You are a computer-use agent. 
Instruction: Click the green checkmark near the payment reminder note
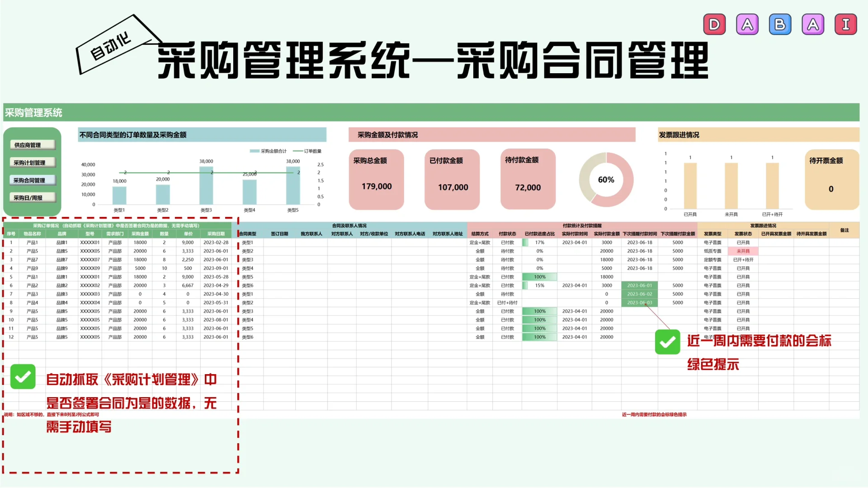[x=667, y=343]
